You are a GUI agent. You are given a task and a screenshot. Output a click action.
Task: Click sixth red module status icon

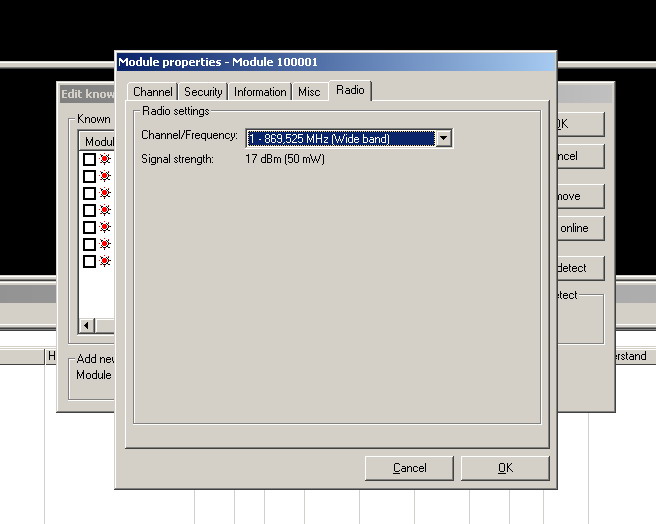point(105,244)
